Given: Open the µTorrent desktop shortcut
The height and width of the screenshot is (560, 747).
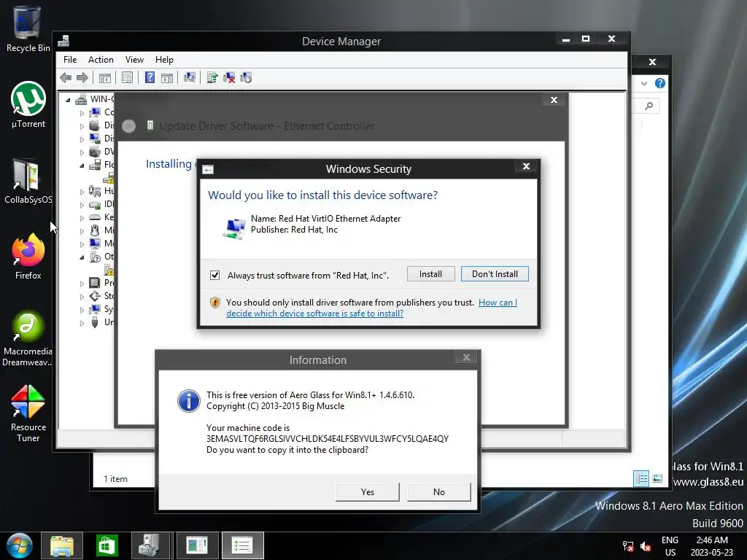Looking at the screenshot, I should 28,105.
